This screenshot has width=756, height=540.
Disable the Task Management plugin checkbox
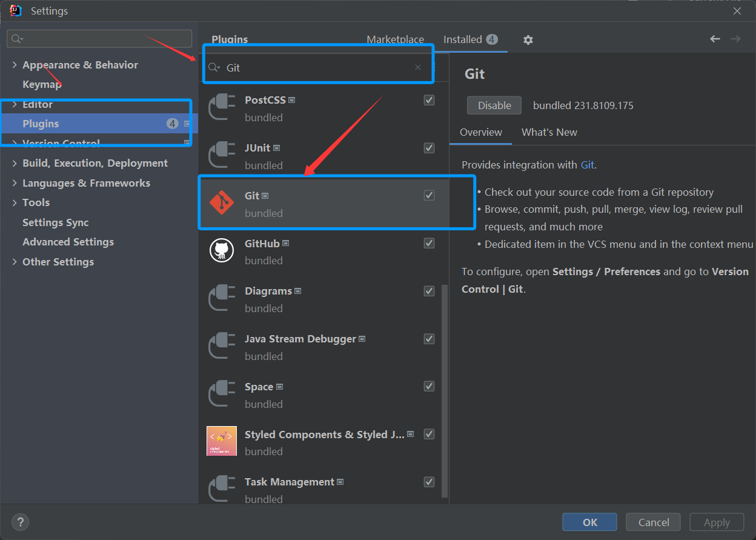(x=429, y=482)
